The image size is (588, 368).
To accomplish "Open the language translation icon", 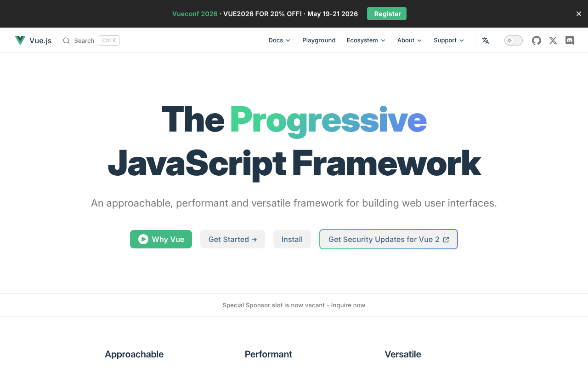I will [486, 40].
